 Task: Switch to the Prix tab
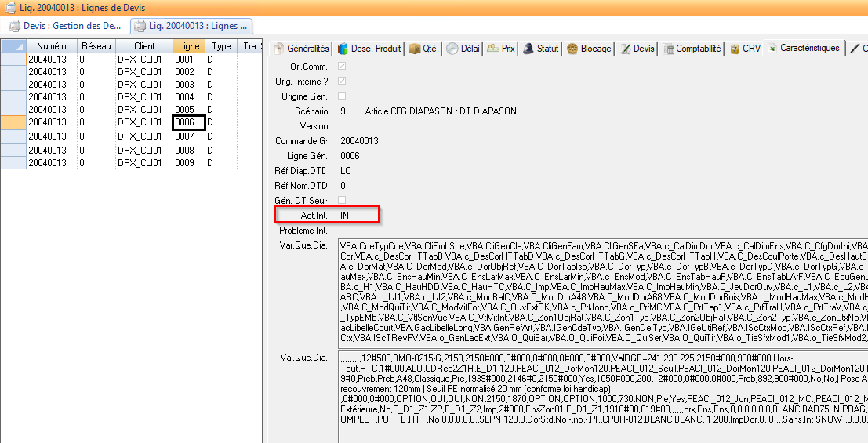pos(501,49)
